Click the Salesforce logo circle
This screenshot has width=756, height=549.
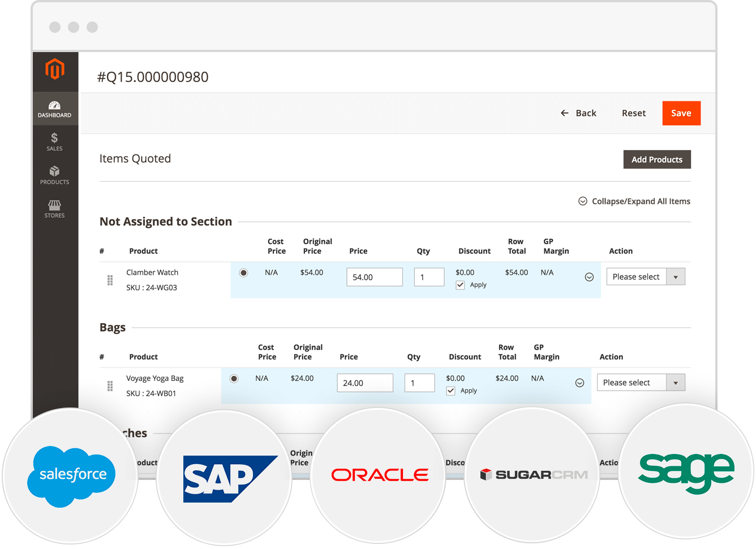coord(71,476)
